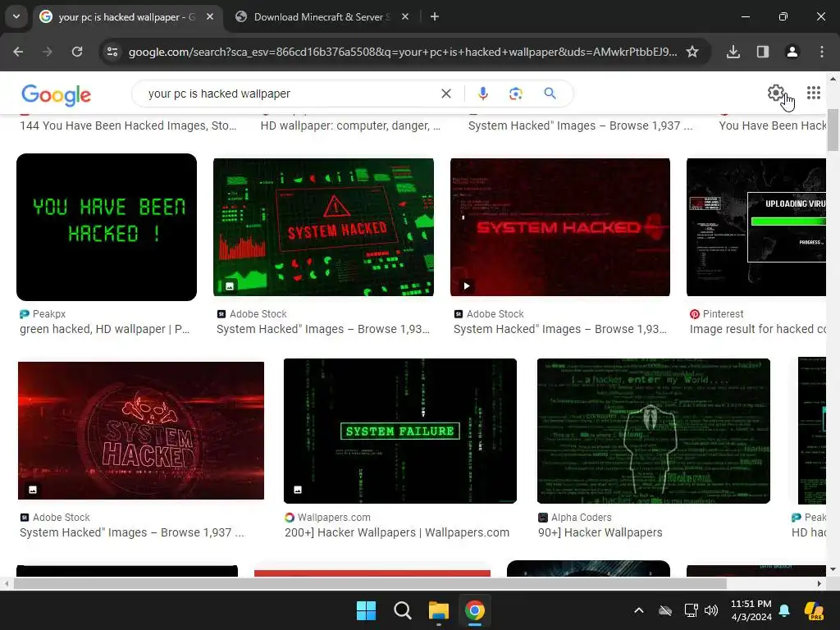Close the 'your pc is hacked wallpaper' tab
The width and height of the screenshot is (840, 630).
(210, 16)
